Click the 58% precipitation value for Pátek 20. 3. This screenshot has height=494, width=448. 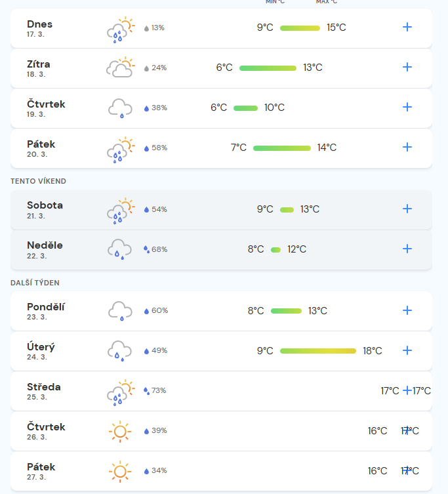coord(159,148)
